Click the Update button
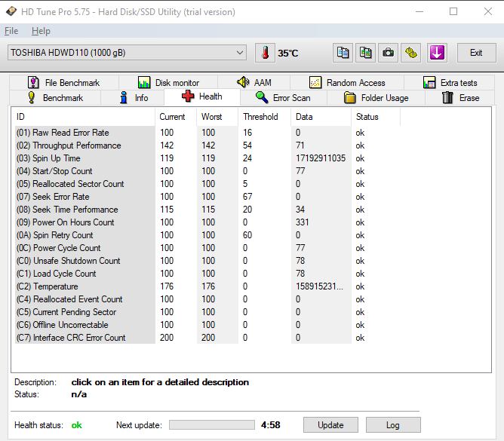 click(x=330, y=425)
